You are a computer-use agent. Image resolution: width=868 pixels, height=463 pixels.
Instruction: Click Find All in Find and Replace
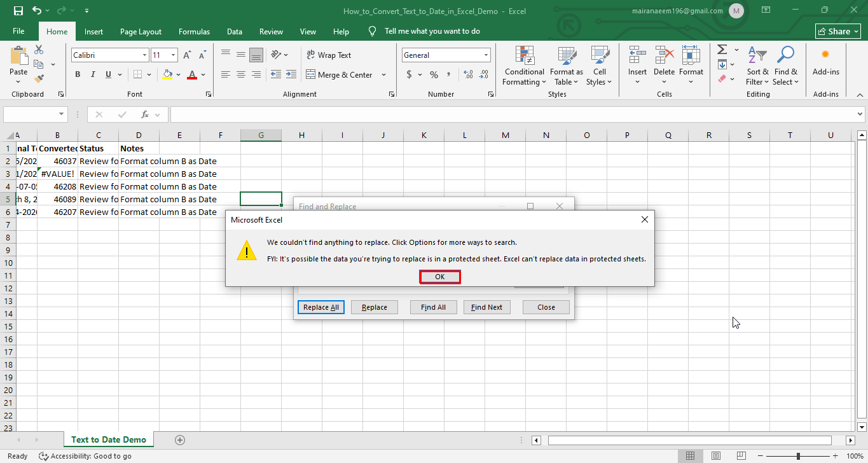[433, 307]
